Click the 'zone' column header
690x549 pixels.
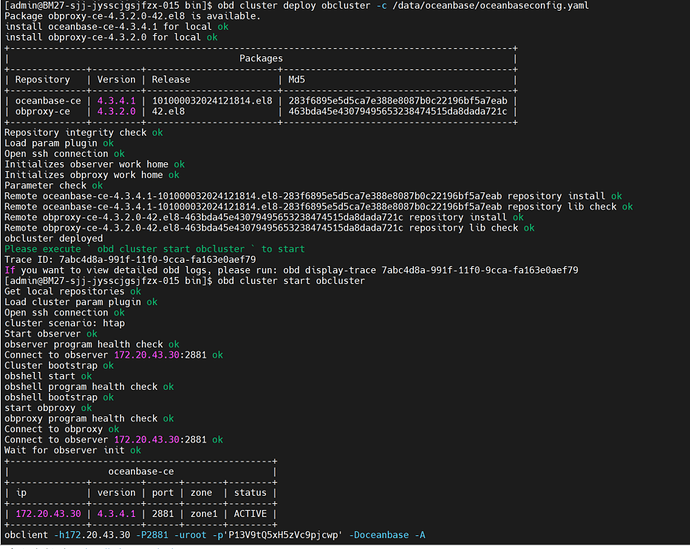click(201, 493)
